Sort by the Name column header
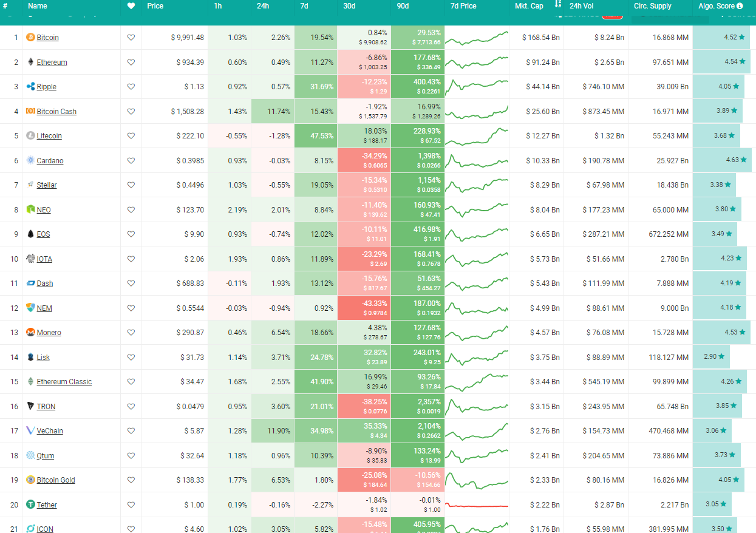 (38, 6)
